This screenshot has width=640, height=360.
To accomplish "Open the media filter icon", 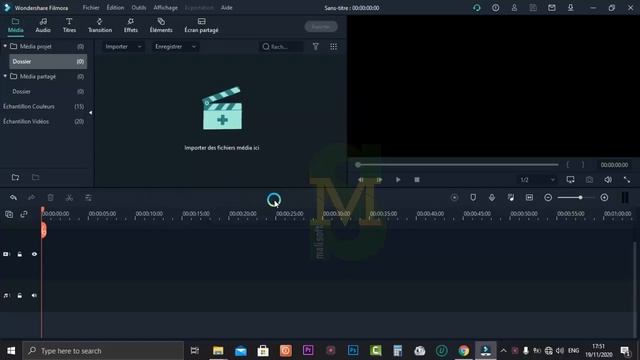I will [316, 47].
